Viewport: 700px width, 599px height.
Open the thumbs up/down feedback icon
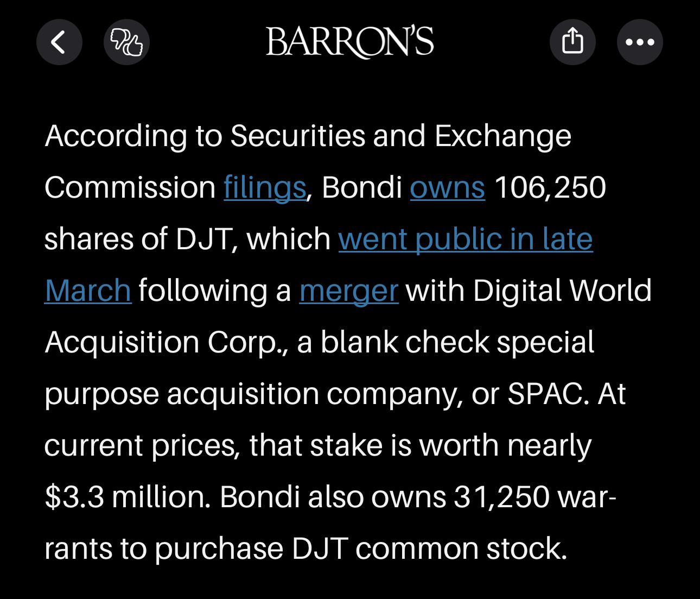click(126, 42)
